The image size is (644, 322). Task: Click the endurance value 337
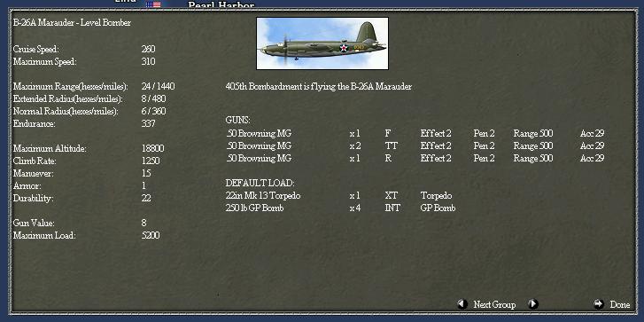tap(148, 124)
